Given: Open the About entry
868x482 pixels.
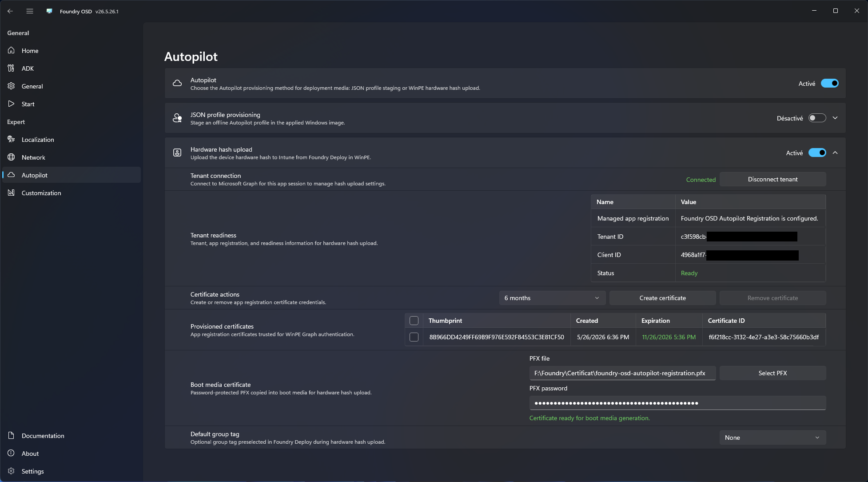Looking at the screenshot, I should [x=72, y=454].
